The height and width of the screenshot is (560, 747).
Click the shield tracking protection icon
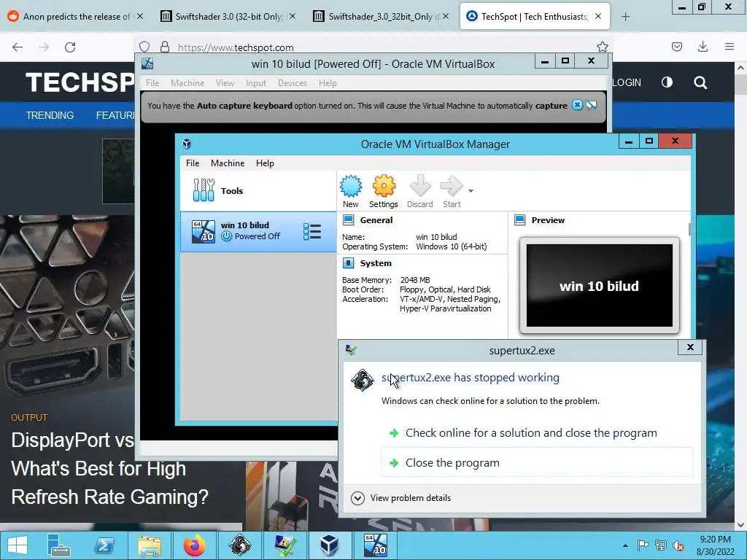click(144, 47)
